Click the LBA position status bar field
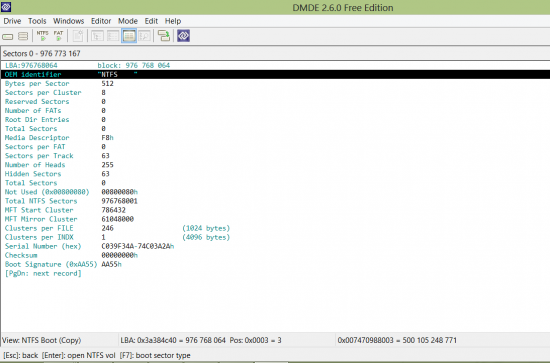Screen dimensions: 550x363 [x=201, y=340]
